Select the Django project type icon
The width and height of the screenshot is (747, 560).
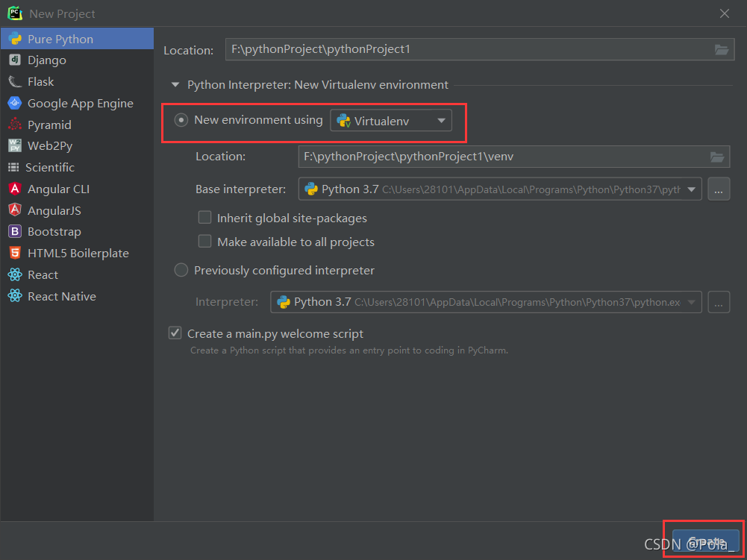15,60
